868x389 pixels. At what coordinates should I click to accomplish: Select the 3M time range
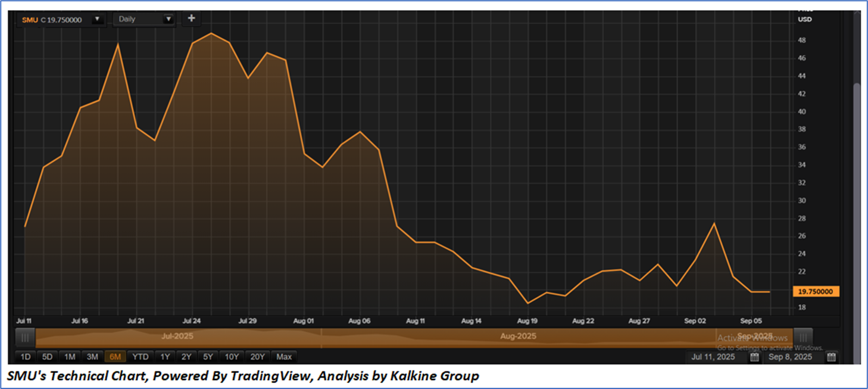[x=92, y=357]
